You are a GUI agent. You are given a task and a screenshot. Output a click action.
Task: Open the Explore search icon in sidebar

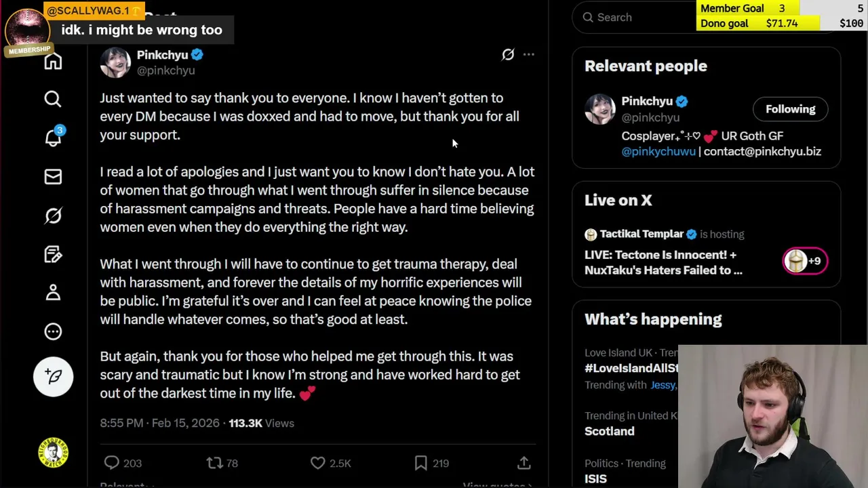[53, 99]
